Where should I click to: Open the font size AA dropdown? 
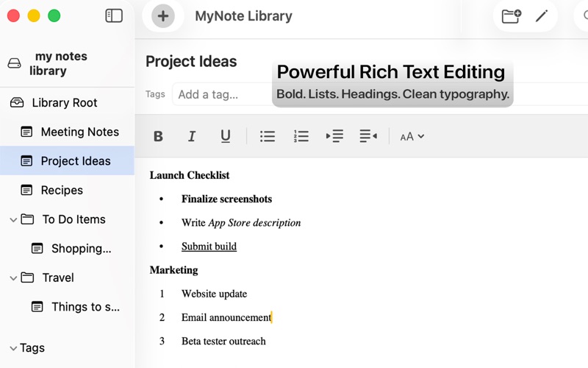(412, 136)
